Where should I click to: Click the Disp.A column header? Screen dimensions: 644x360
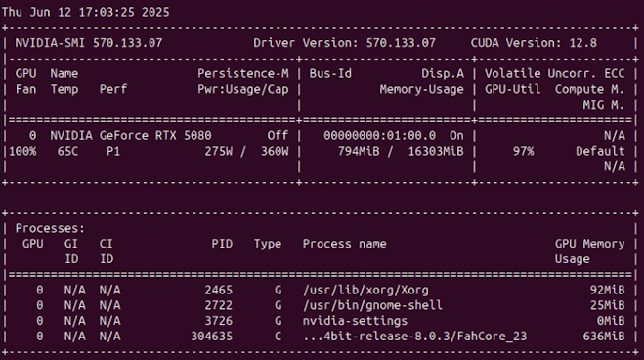tap(443, 74)
